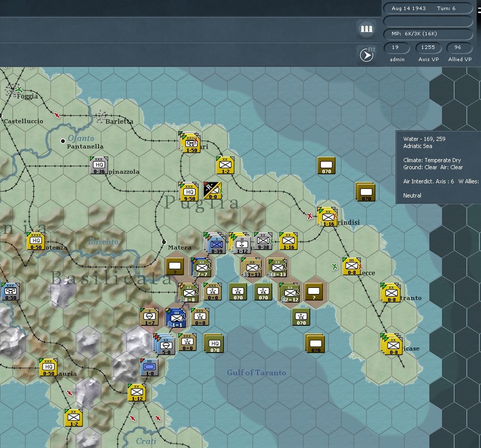The image size is (481, 448).
Task: Select the 1-50 stacked unit at Bari
Action: pos(190,143)
